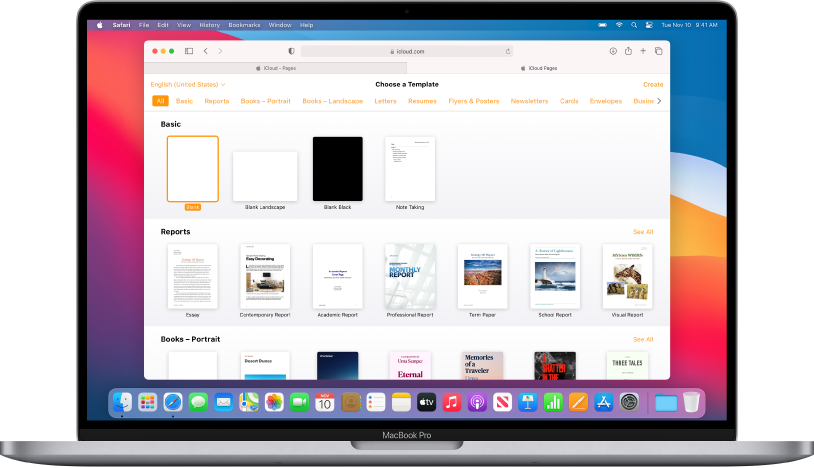The image size is (814, 468).
Task: Choose the Note Taking template
Action: pos(410,169)
